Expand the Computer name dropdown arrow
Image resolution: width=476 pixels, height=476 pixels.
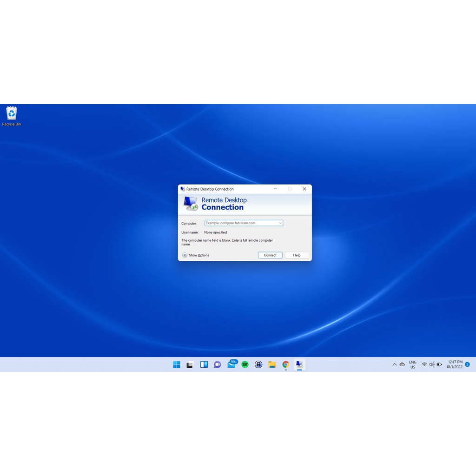pyautogui.click(x=280, y=223)
